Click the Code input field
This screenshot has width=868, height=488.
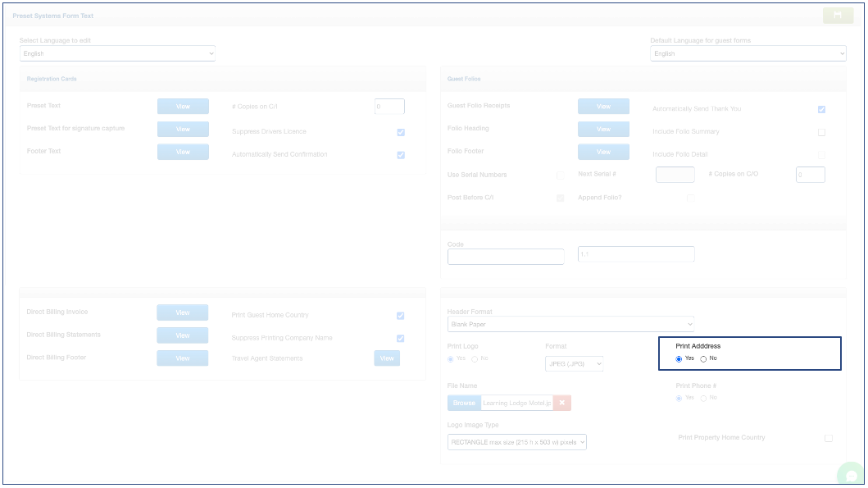click(x=506, y=257)
